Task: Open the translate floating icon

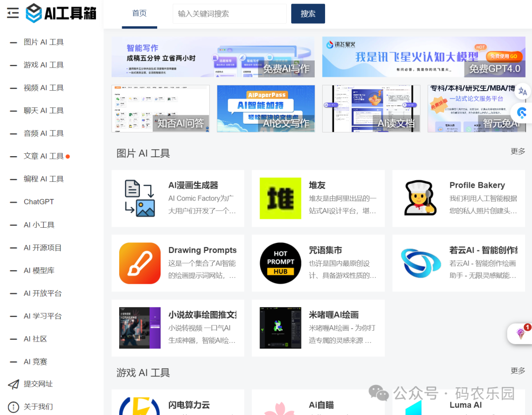Action: (x=523, y=91)
